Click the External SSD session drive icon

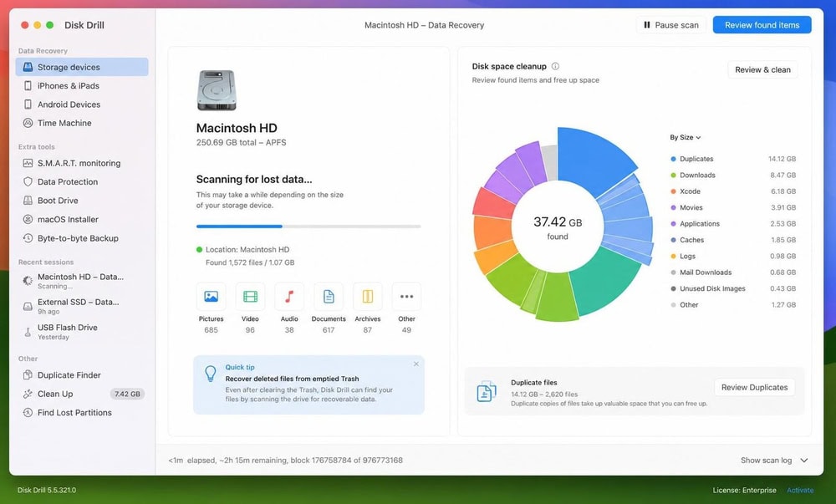[28, 307]
